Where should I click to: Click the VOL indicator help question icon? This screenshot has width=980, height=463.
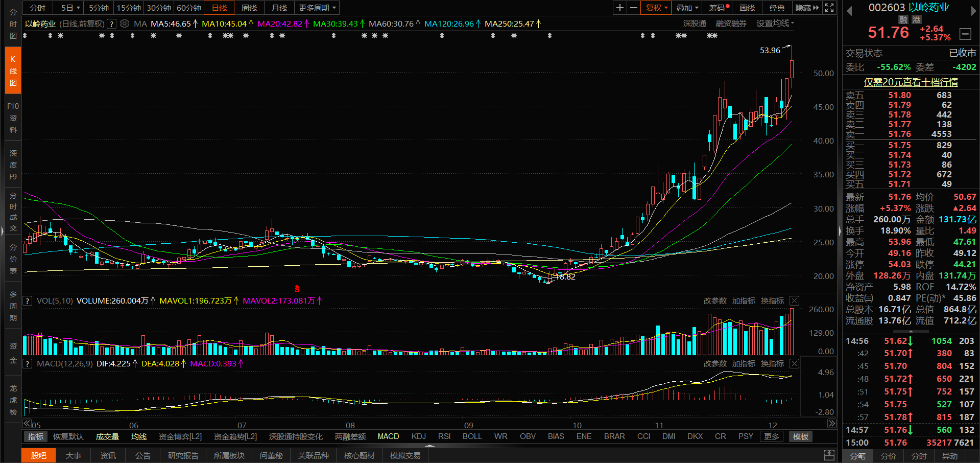tap(28, 301)
